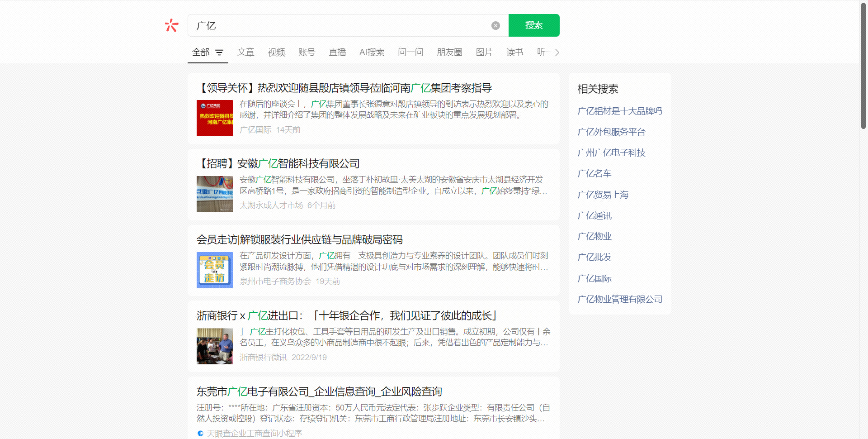
Task: Open the 领导关怀 河南广亿集团 article title
Action: (x=344, y=88)
